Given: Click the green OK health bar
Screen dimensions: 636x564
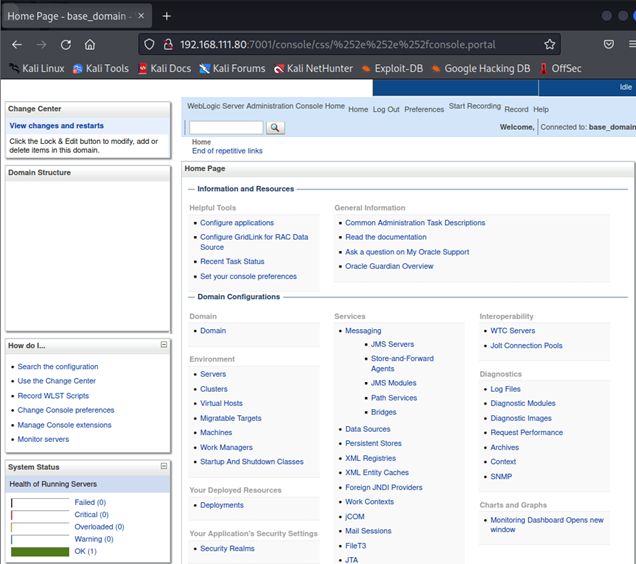Looking at the screenshot, I should 40,552.
